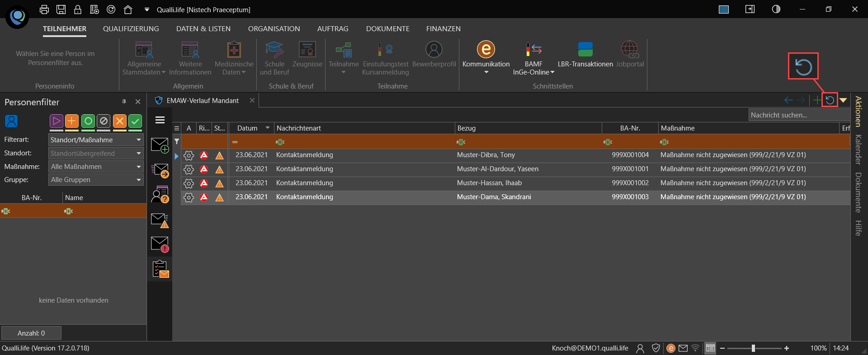Open the Hilfe side panel
The width and height of the screenshot is (868, 355).
coord(858,228)
